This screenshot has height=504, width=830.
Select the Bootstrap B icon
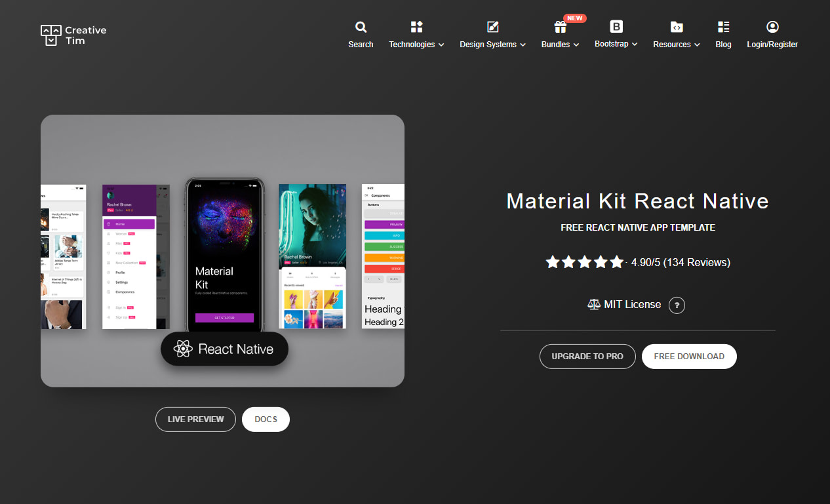click(616, 27)
